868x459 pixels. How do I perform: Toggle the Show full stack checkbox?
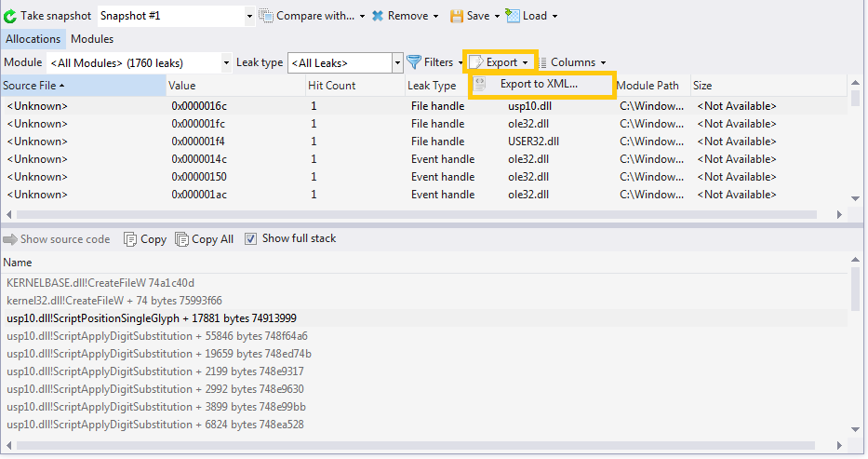coord(250,239)
